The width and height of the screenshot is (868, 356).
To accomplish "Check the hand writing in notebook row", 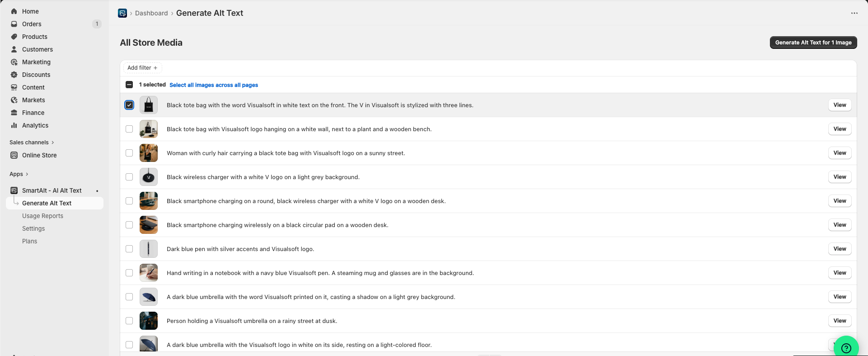I will pyautogui.click(x=129, y=273).
